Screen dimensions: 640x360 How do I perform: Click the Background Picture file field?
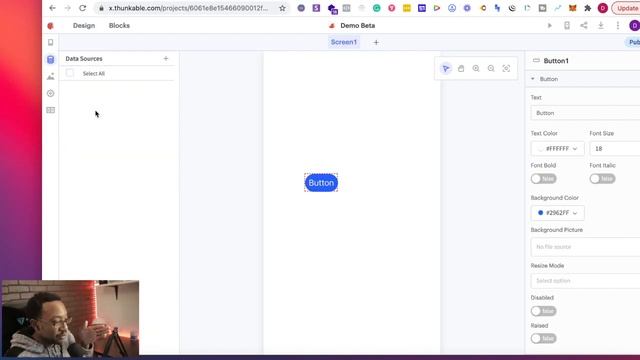[x=585, y=247]
